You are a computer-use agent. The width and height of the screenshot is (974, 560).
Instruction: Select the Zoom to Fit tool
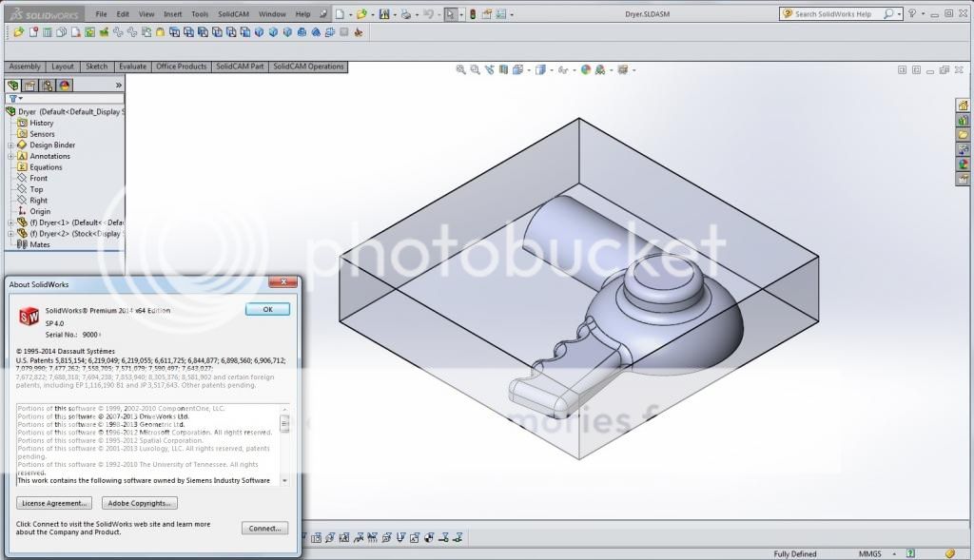[460, 69]
